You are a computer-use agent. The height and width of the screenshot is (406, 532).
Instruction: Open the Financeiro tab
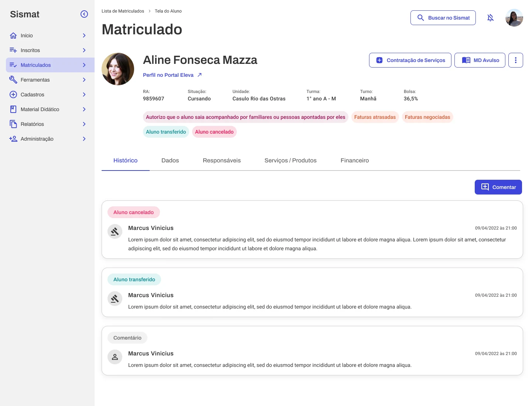[355, 161]
